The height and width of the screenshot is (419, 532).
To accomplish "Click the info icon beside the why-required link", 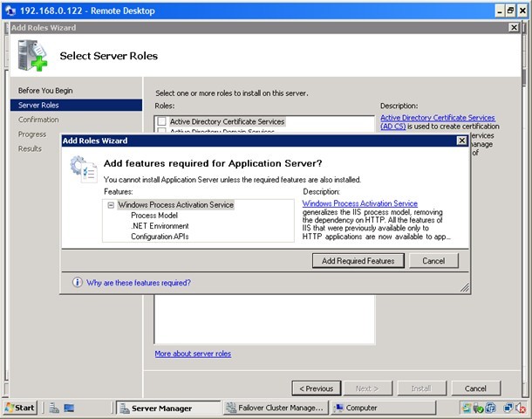I will [x=78, y=282].
